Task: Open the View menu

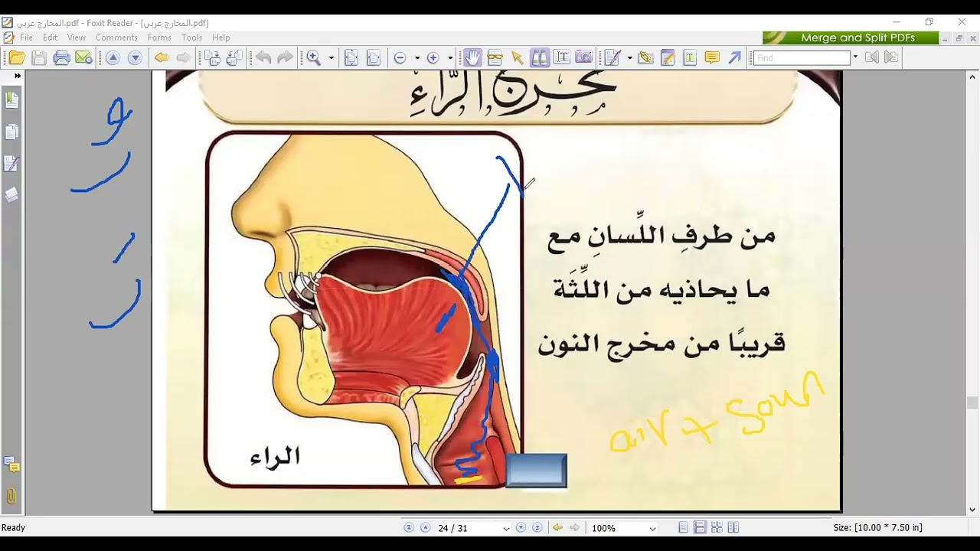Action: click(x=77, y=37)
